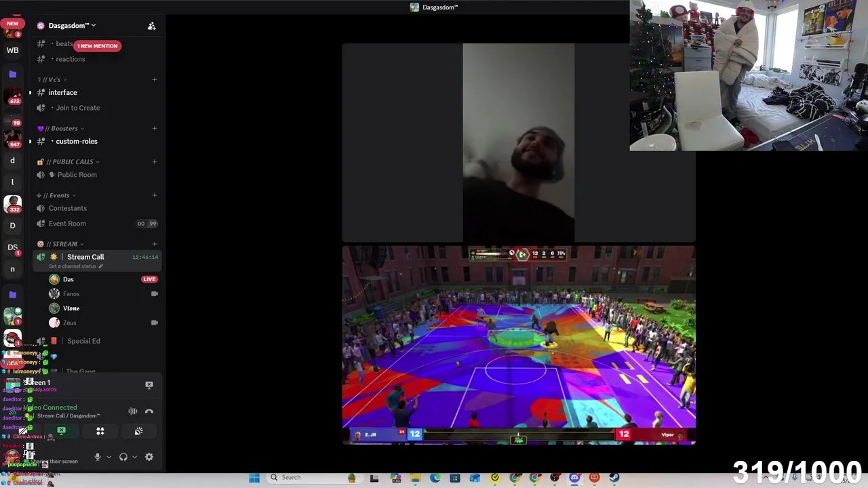Watch the LIVE stream badge next to Das
868x488 pixels.
(149, 279)
